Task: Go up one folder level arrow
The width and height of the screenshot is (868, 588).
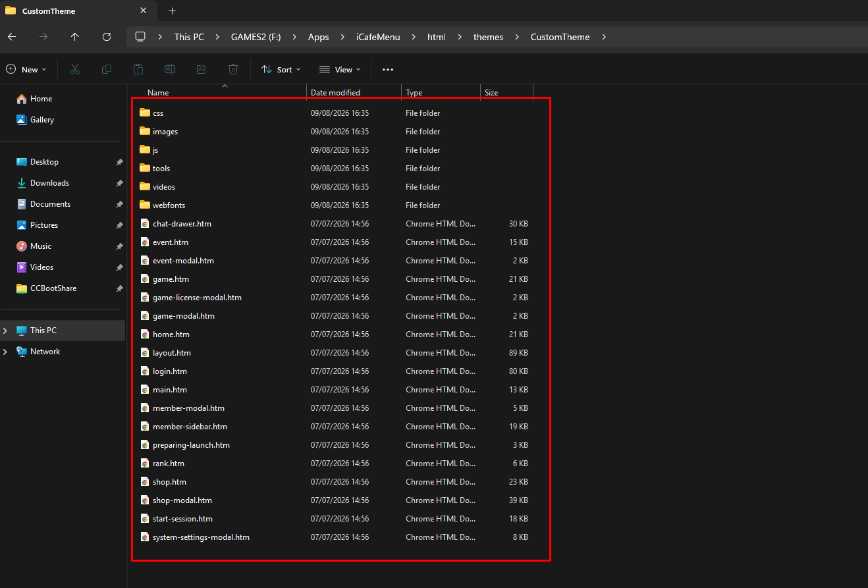Action: [x=74, y=37]
